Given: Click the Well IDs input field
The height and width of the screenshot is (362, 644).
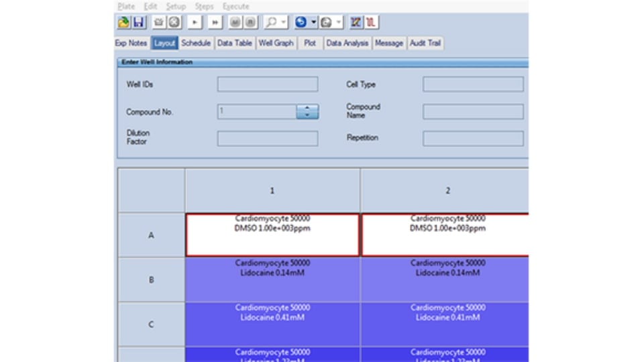Looking at the screenshot, I should (267, 84).
